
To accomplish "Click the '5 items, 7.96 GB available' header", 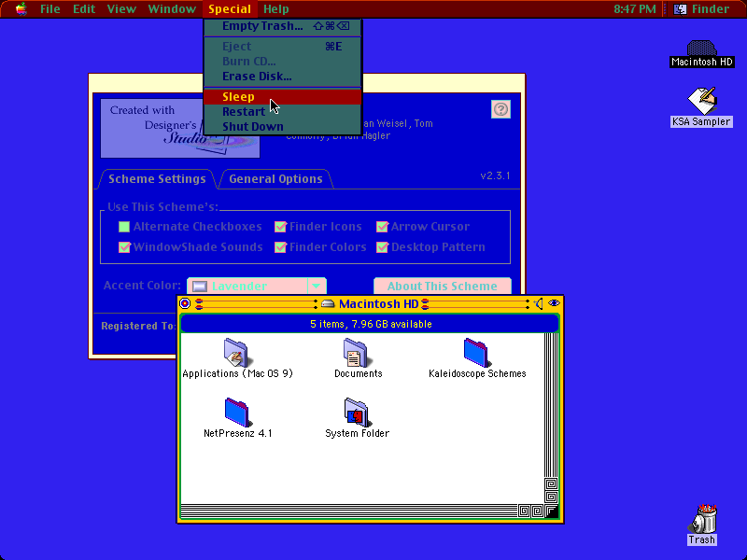I will (x=371, y=324).
